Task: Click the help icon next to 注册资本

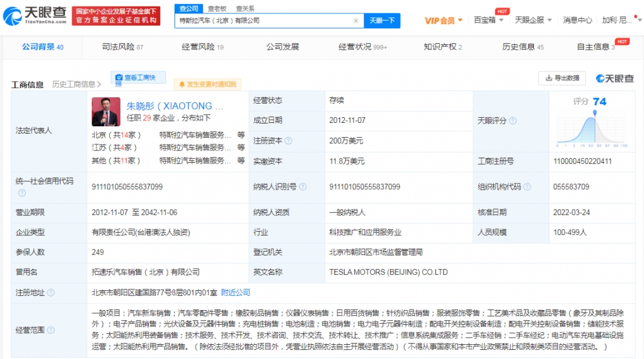Action: coord(289,141)
